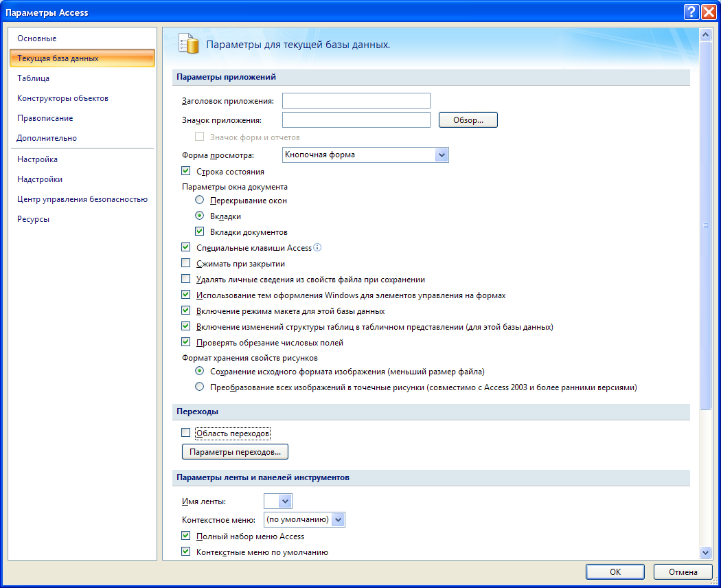Screen dimensions: 721x588
Task: Click the Заголовок приложения text field
Action: (356, 101)
